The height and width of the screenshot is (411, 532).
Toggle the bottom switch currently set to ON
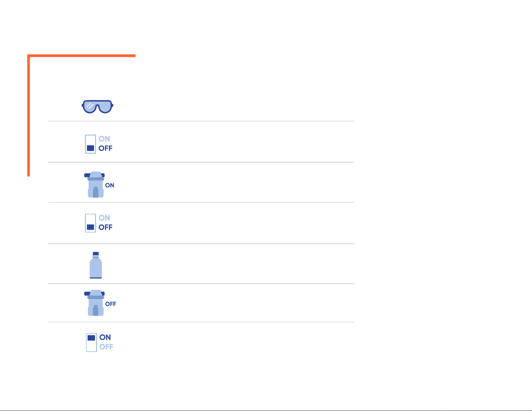coord(91,342)
